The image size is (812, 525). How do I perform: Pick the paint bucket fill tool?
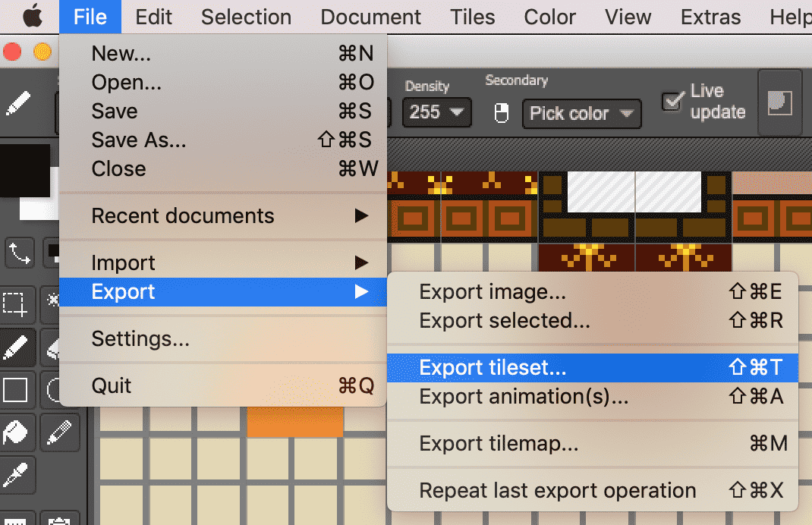click(x=15, y=433)
